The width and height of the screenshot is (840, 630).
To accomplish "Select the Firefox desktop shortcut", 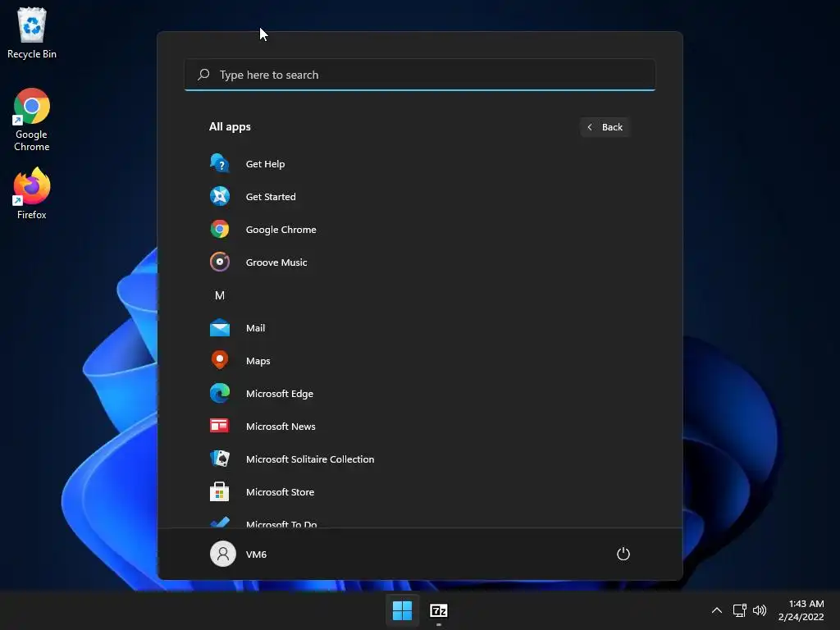I will (x=32, y=194).
